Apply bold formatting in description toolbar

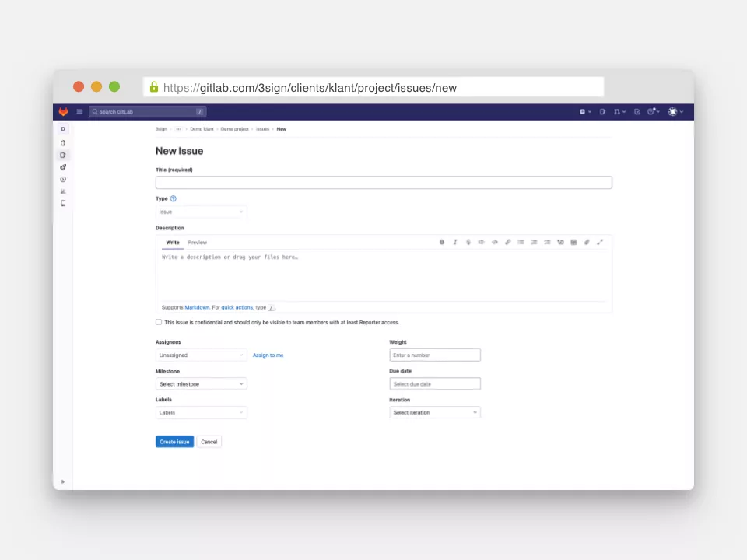click(442, 243)
